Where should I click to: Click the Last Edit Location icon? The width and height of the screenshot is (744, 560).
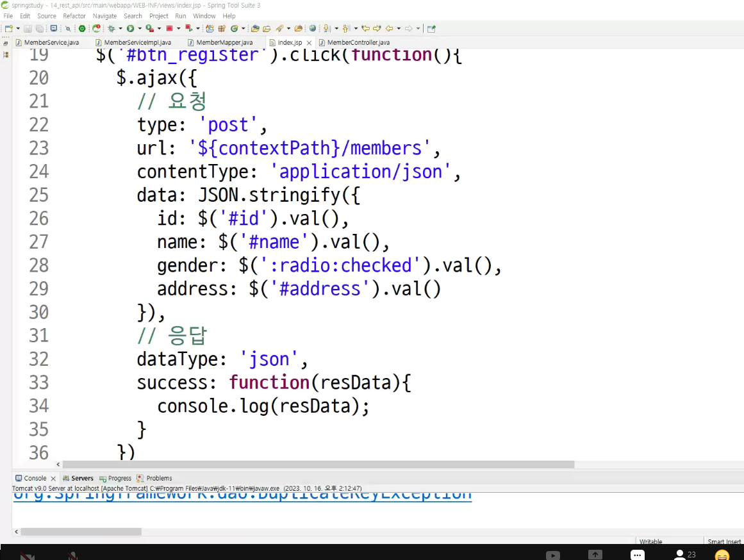[x=366, y=28]
